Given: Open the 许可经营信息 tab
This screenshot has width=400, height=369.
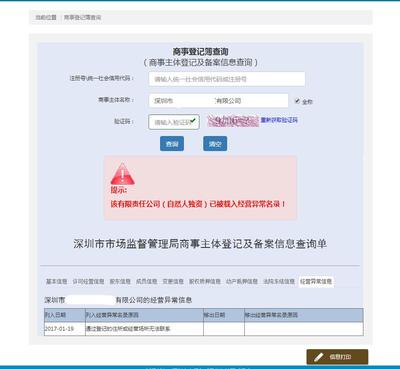Looking at the screenshot, I should (88, 282).
